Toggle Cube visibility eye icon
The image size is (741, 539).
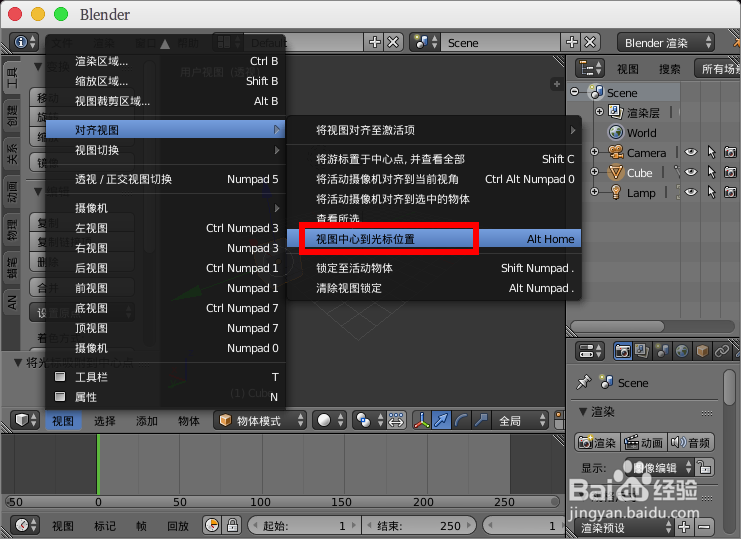(691, 172)
